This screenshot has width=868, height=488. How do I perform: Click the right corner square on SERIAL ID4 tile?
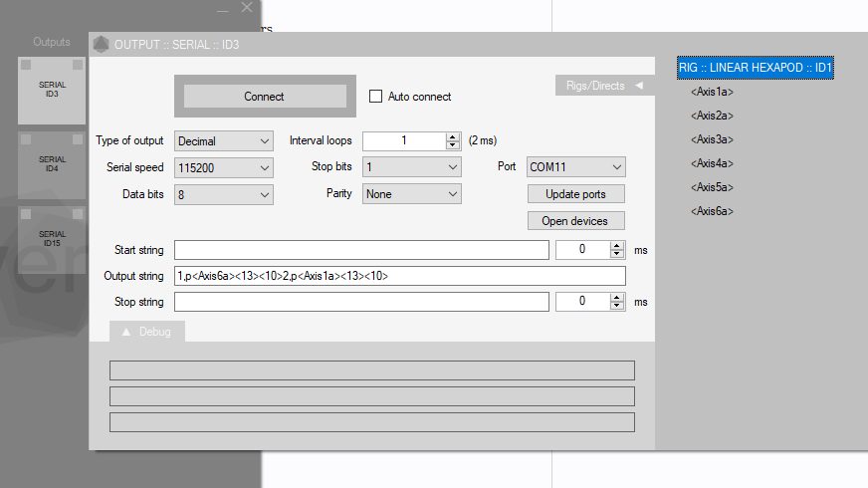pos(78,139)
